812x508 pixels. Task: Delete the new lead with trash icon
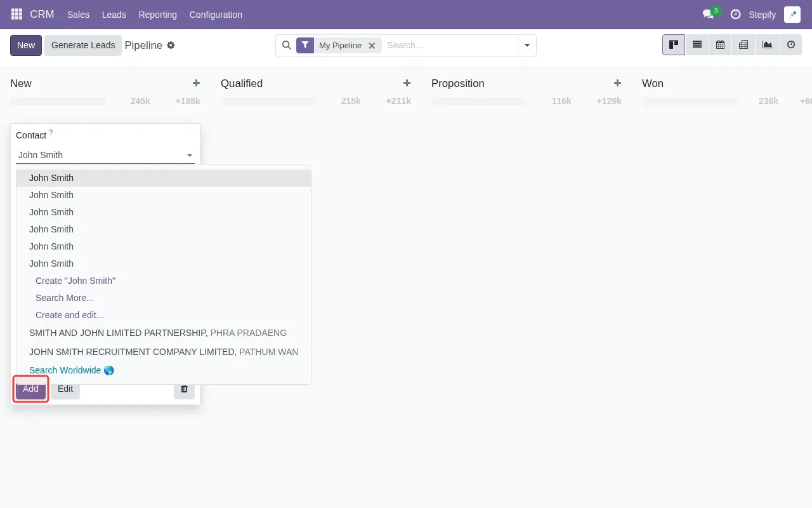[184, 389]
